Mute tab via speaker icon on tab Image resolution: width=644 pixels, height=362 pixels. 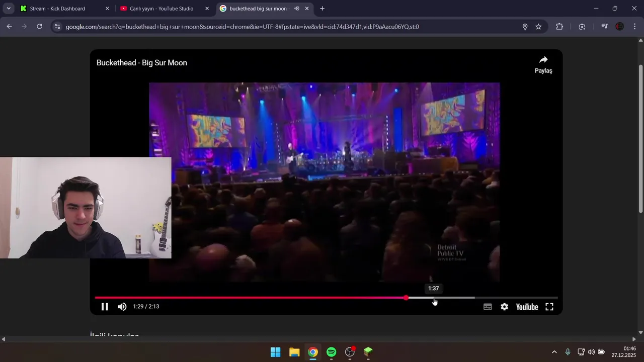click(x=296, y=9)
